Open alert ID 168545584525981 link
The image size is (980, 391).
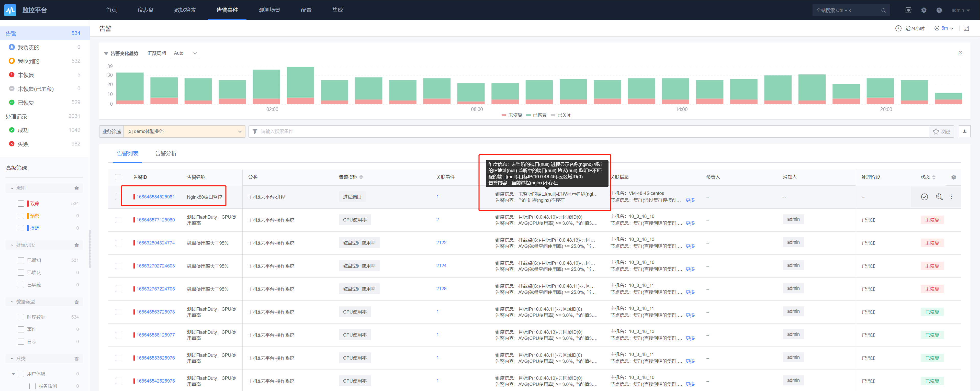point(155,197)
